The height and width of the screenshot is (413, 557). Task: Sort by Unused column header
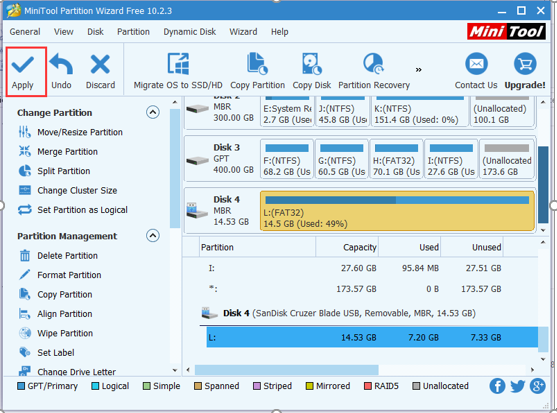(472, 247)
